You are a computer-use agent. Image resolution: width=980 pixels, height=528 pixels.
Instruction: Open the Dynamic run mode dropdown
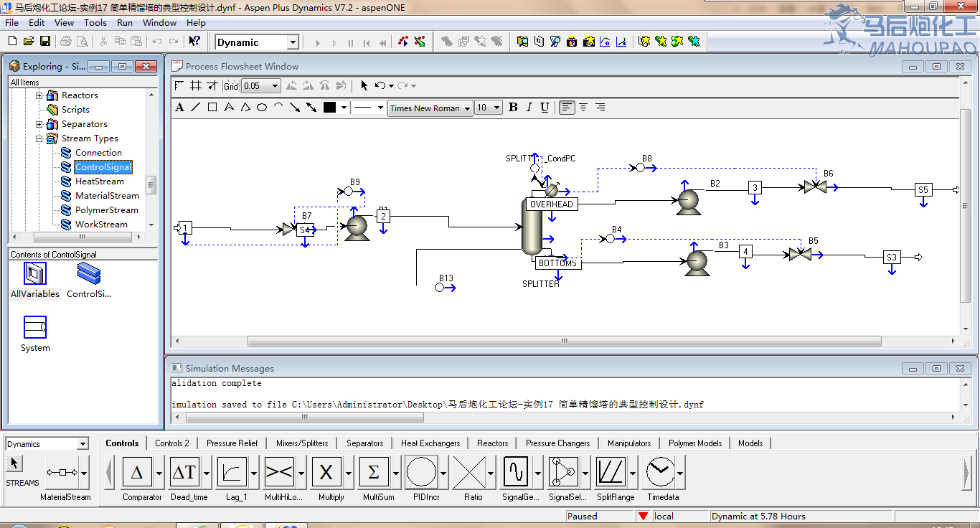[292, 42]
